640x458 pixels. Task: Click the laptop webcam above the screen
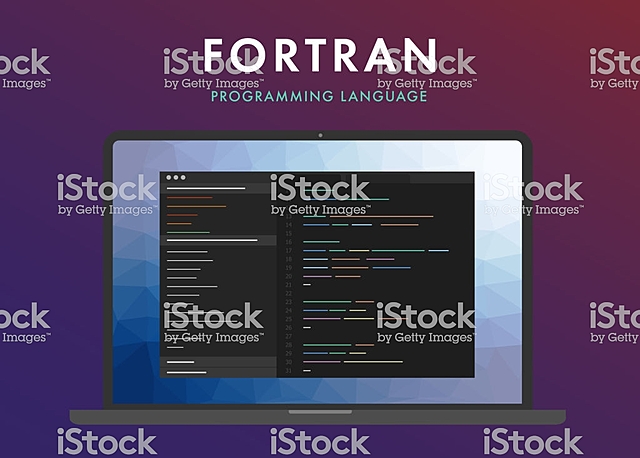320,135
